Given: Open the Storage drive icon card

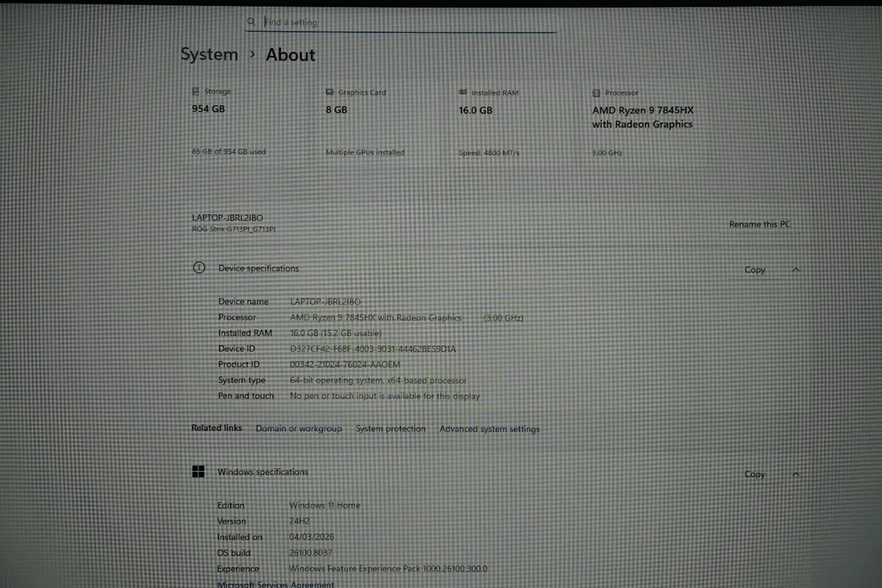Looking at the screenshot, I should (x=196, y=92).
